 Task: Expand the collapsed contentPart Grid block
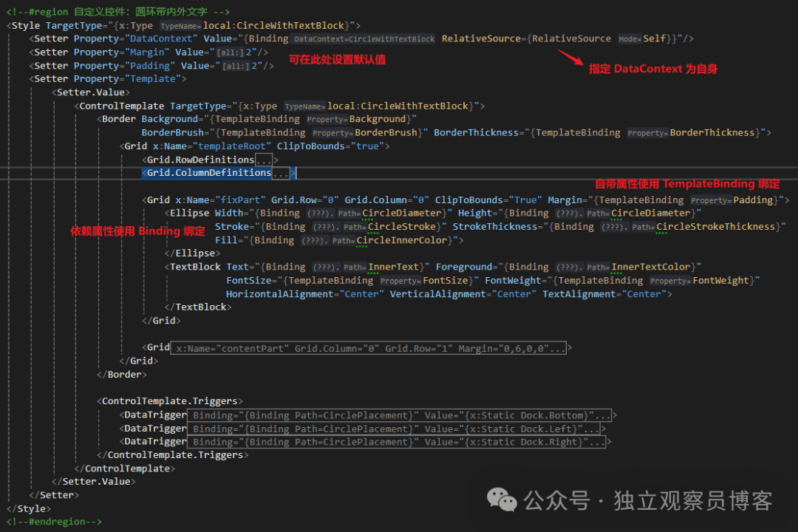click(x=368, y=348)
